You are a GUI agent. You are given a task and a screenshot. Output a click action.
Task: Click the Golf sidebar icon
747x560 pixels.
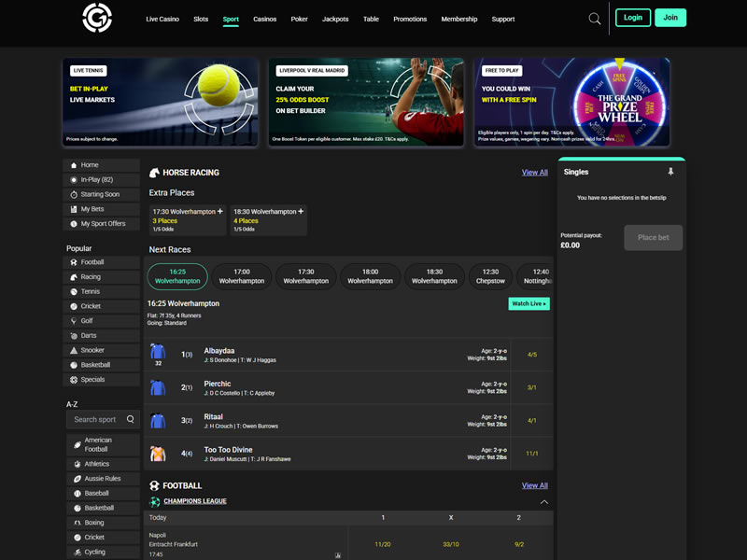(74, 321)
